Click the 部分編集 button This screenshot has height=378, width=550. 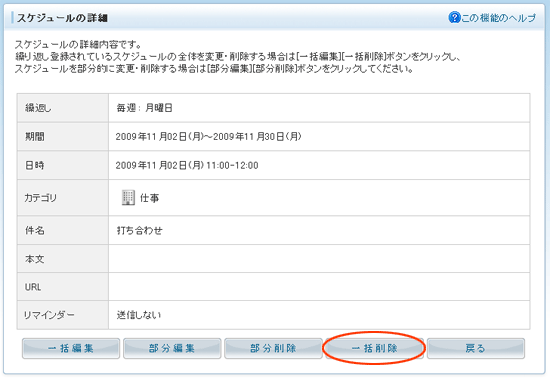click(172, 348)
